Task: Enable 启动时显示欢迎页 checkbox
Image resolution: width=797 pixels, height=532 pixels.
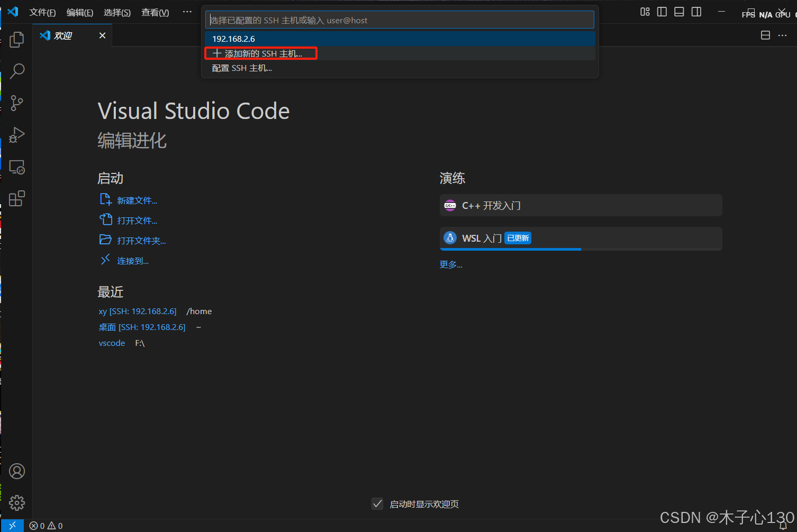Action: point(377,503)
